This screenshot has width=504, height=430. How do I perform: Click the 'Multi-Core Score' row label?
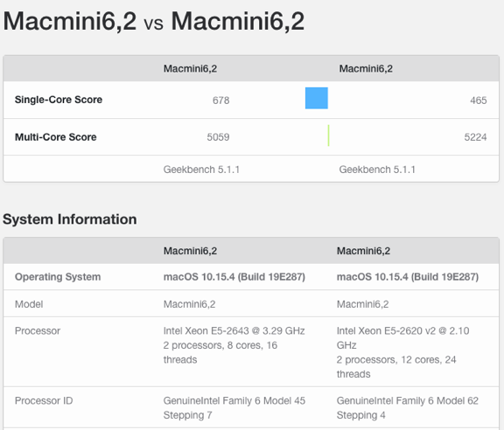coord(56,137)
